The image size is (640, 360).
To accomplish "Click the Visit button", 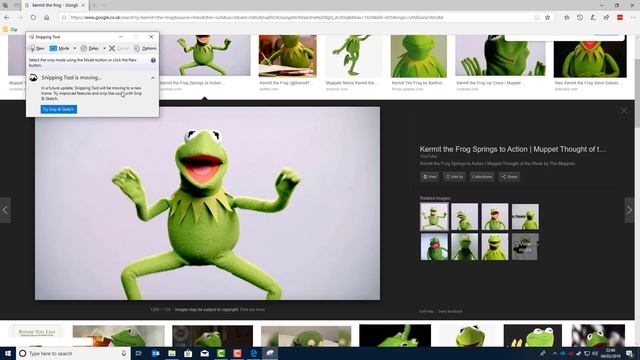I will (x=429, y=177).
